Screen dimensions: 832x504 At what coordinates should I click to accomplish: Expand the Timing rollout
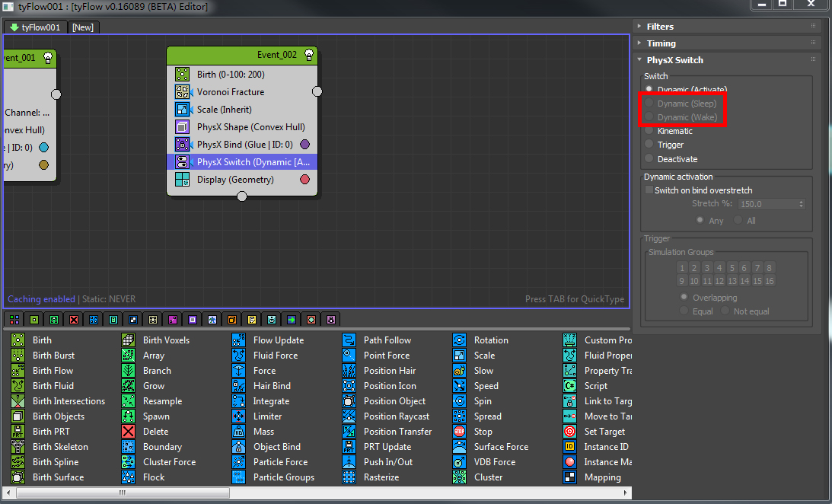coord(661,43)
